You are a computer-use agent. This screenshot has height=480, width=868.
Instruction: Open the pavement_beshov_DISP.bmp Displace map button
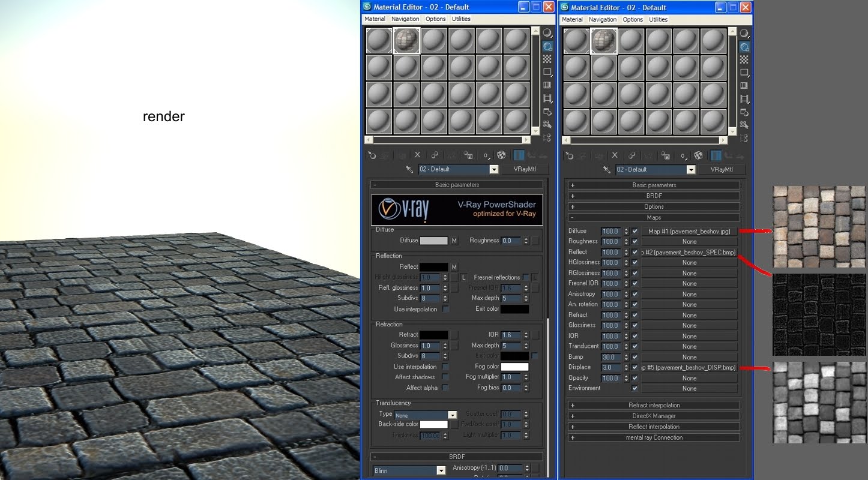click(x=689, y=367)
